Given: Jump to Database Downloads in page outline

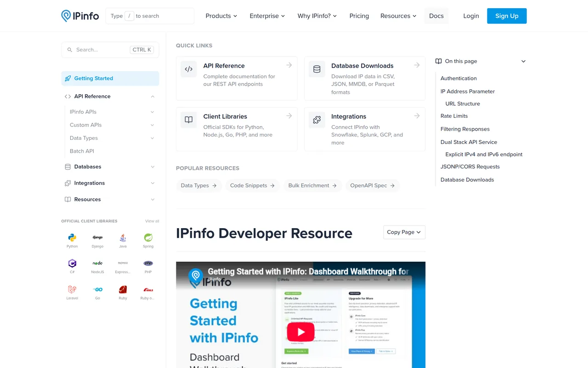Looking at the screenshot, I should coord(467,179).
